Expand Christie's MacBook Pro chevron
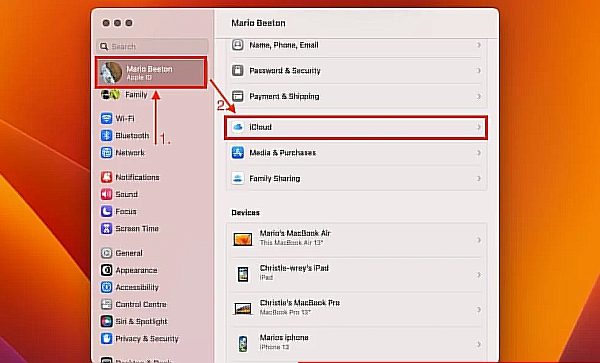 click(479, 309)
